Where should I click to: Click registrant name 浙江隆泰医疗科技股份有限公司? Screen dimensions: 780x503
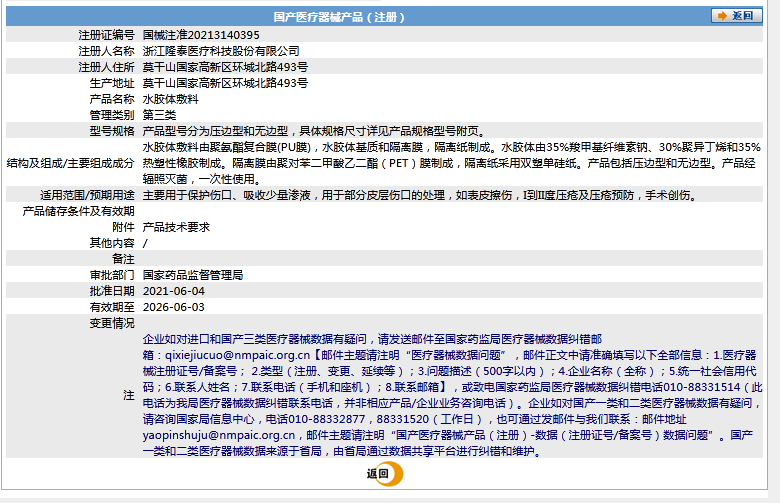(221, 51)
